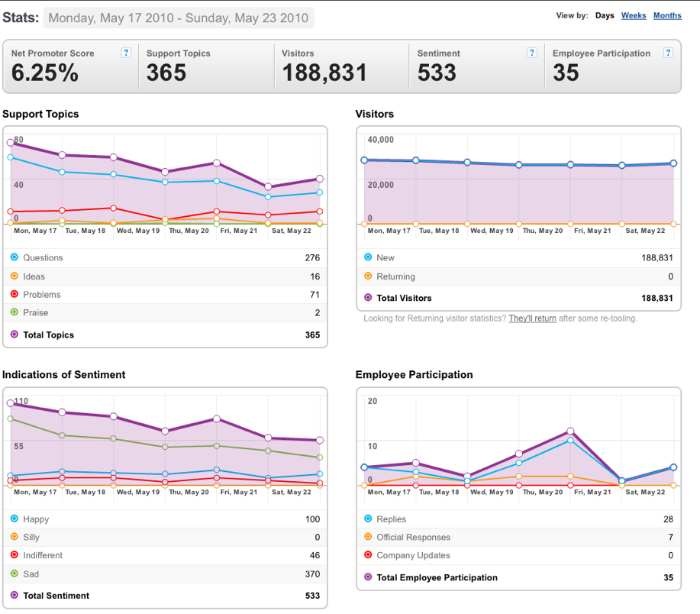Screen dimensions: 700x614
Task: Select the Returning visitors orange marker
Action: (368, 276)
